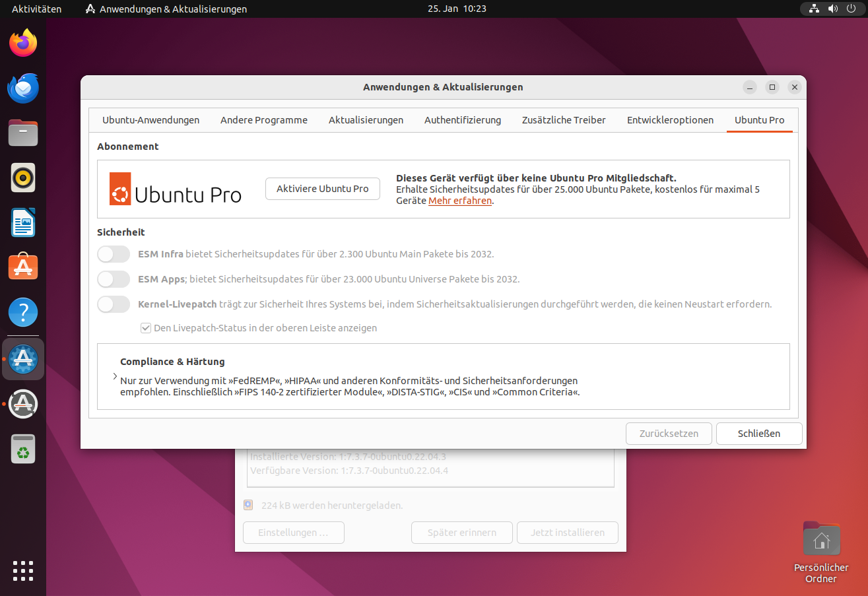Image resolution: width=868 pixels, height=596 pixels.
Task: Follow the Mehr erfahren link
Action: coord(460,201)
